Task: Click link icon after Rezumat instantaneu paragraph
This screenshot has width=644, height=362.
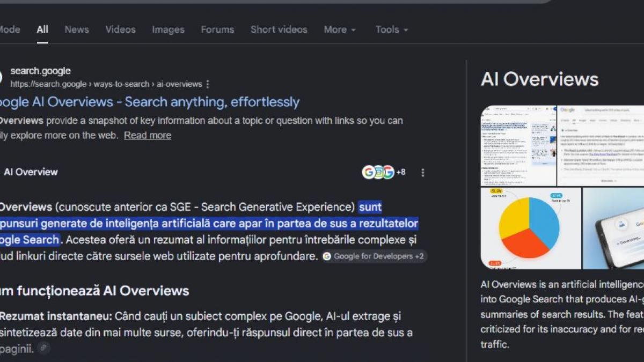Action: pos(43,348)
